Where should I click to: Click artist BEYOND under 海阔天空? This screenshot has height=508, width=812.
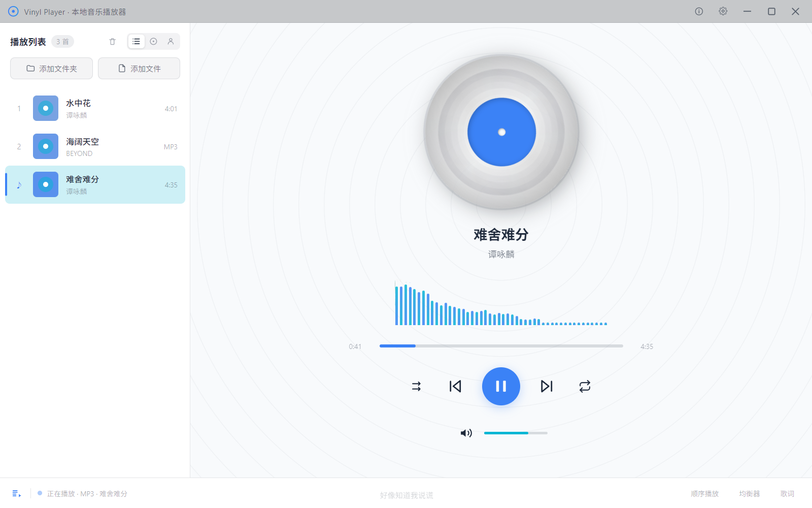(x=79, y=153)
